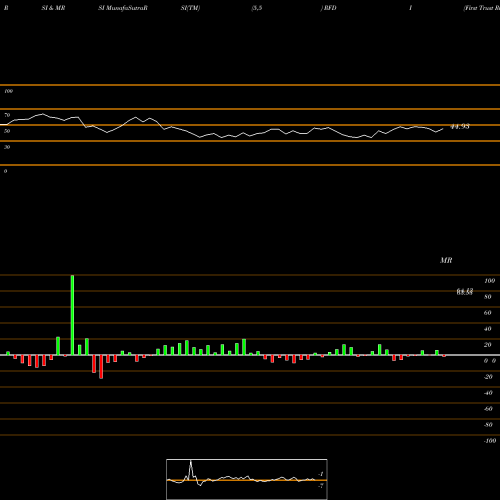Screen dimensions: 500x500
Task: Click the RSI axis label 50
Action: pos(7,131)
